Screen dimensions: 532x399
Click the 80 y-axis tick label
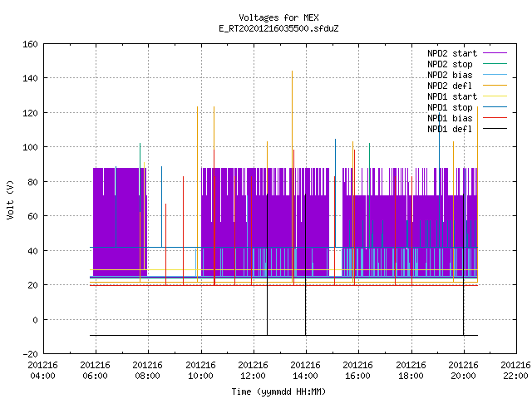click(32, 182)
